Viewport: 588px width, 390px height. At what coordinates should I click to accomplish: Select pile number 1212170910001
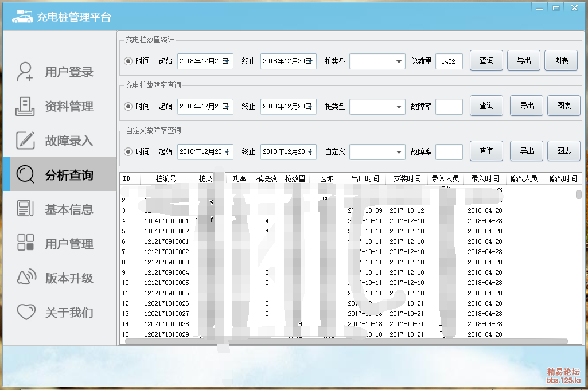click(x=166, y=241)
